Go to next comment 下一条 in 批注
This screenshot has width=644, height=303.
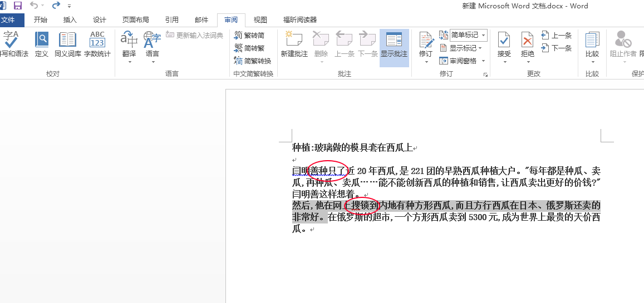coord(367,44)
